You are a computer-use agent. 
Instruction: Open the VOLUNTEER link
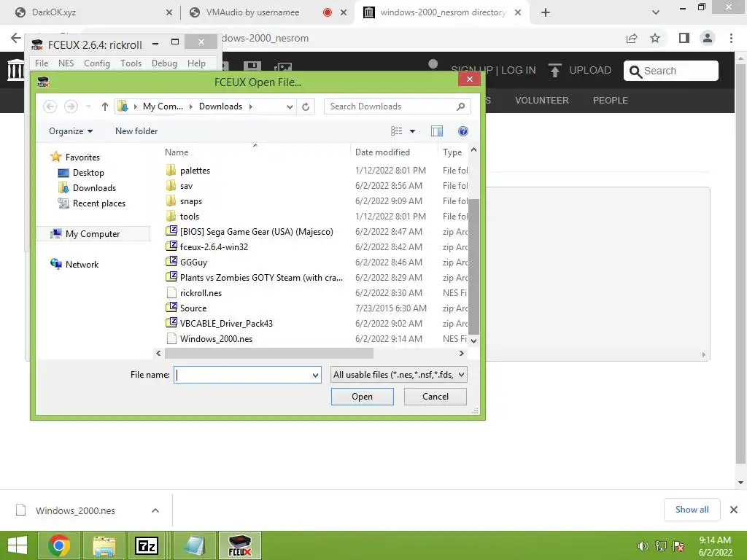coord(542,101)
